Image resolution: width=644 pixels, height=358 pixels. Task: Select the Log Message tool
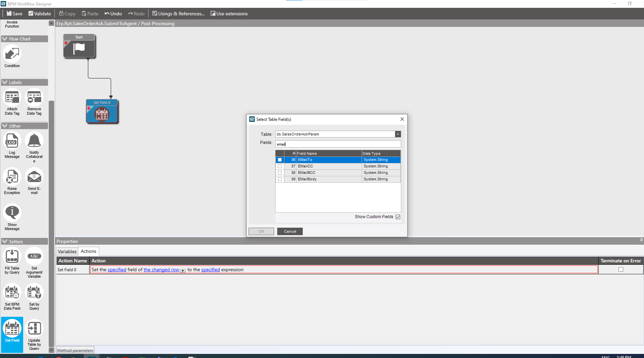click(x=12, y=145)
